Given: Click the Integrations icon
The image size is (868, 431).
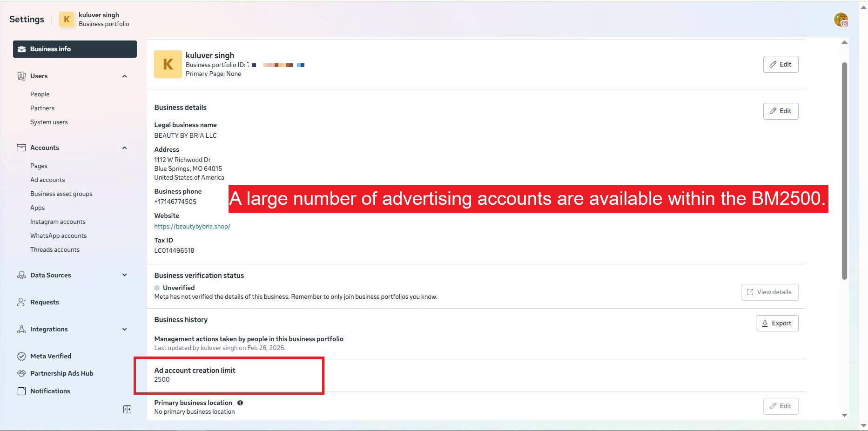Looking at the screenshot, I should pos(21,329).
